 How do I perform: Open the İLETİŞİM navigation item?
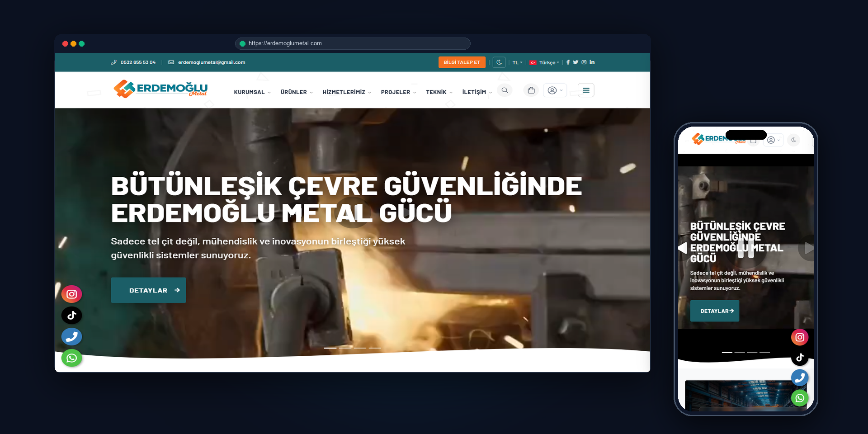(474, 92)
